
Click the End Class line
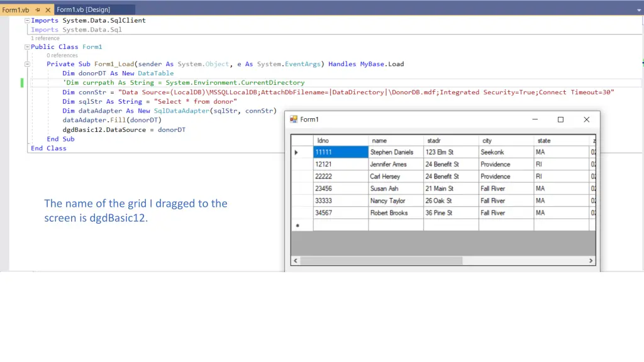[x=48, y=148]
